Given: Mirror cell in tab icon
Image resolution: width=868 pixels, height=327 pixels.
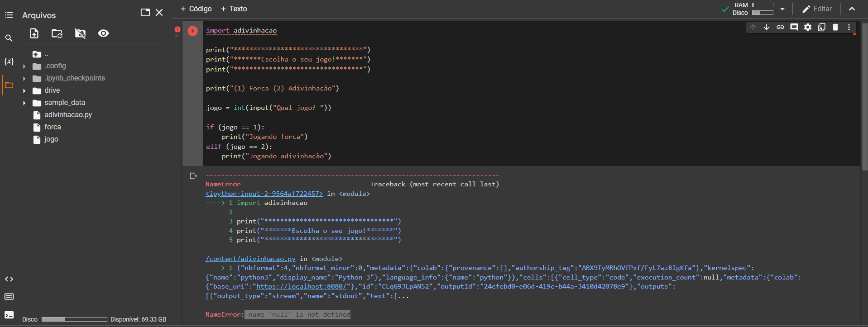Looking at the screenshot, I should click(x=821, y=27).
